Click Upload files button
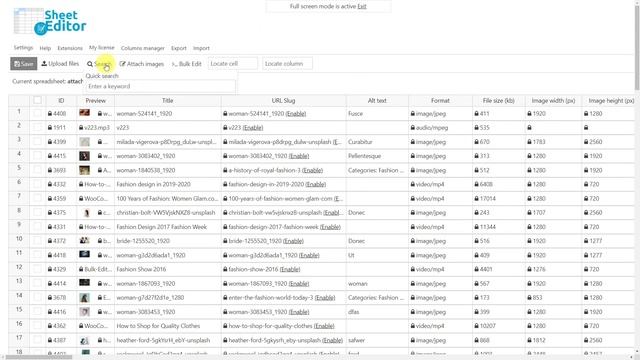 click(x=60, y=64)
